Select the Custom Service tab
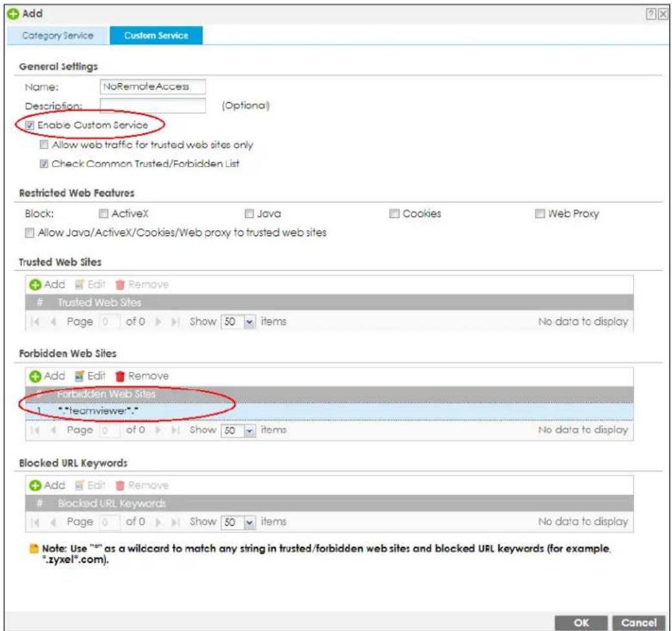The width and height of the screenshot is (672, 631). (x=156, y=36)
